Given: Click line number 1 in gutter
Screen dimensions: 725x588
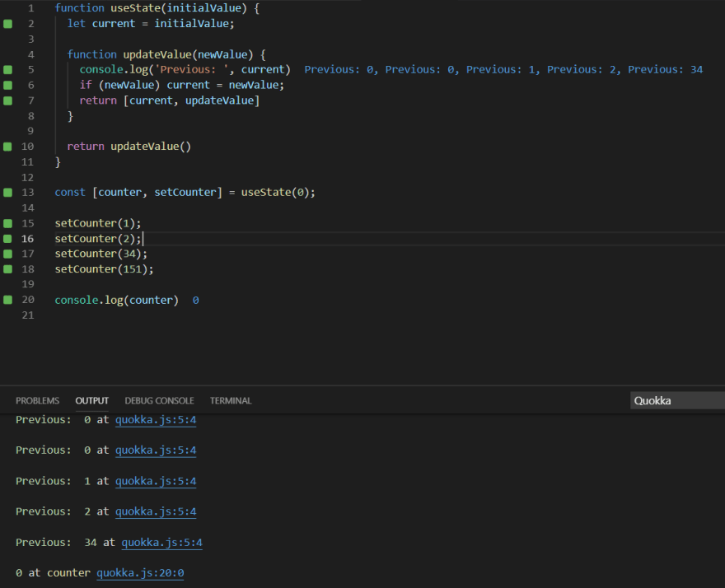Looking at the screenshot, I should [x=31, y=8].
